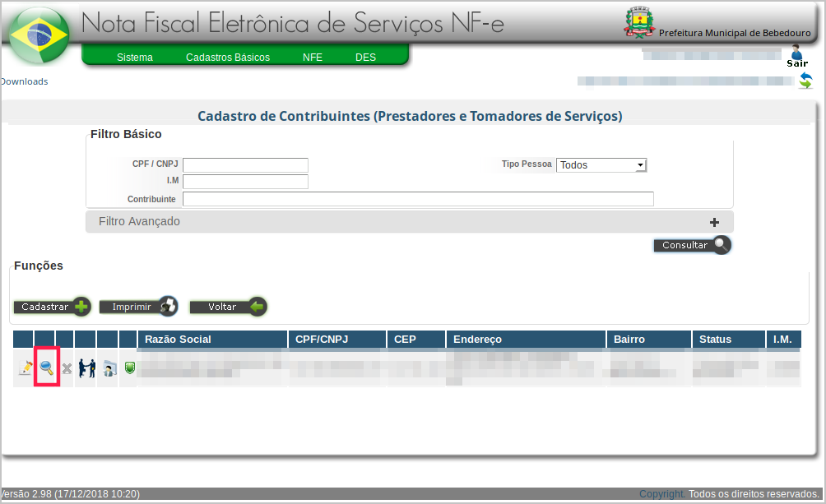826x504 pixels.
Task: Focus the CPF / CNPJ input field
Action: (245, 164)
